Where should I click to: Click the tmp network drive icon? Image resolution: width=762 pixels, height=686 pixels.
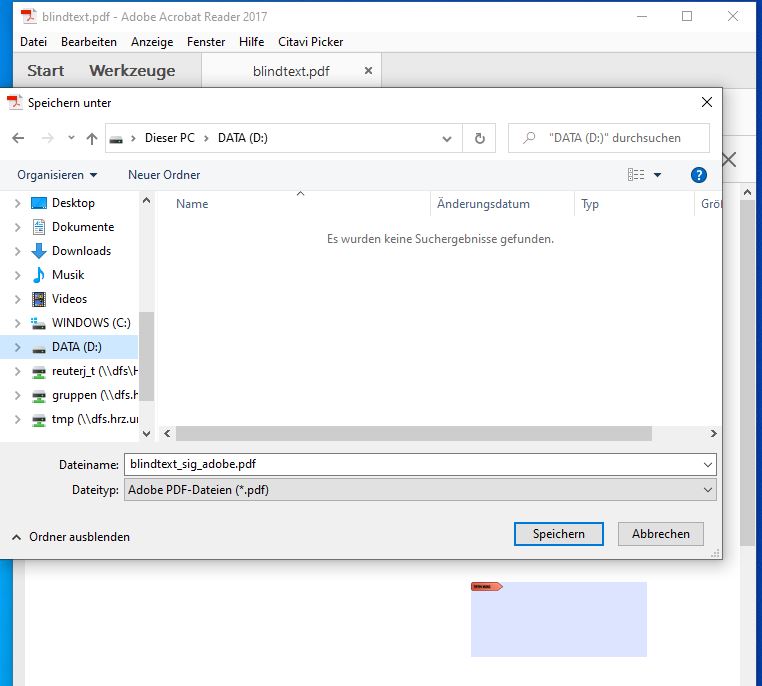point(39,420)
